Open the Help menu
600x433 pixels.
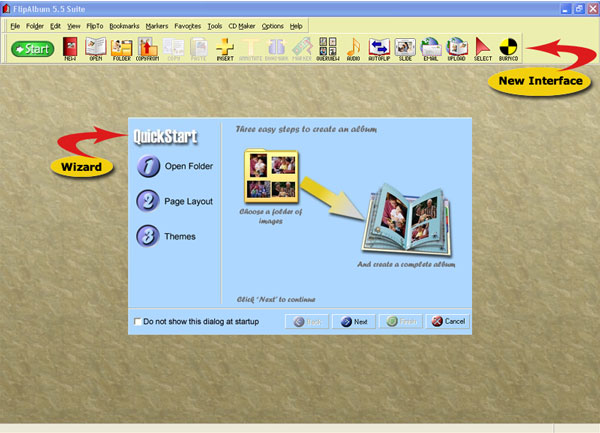pyautogui.click(x=296, y=26)
